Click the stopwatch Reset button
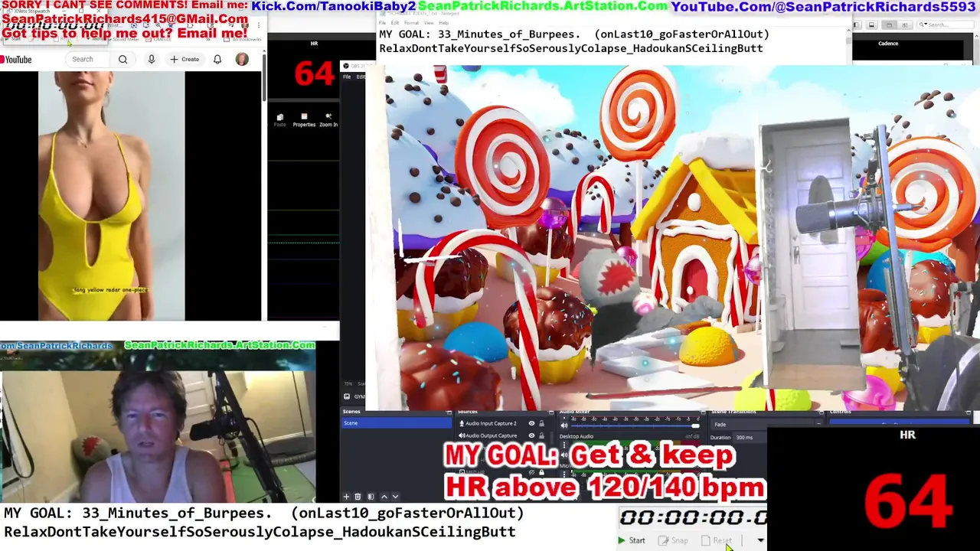The width and height of the screenshot is (980, 551). coord(717,540)
